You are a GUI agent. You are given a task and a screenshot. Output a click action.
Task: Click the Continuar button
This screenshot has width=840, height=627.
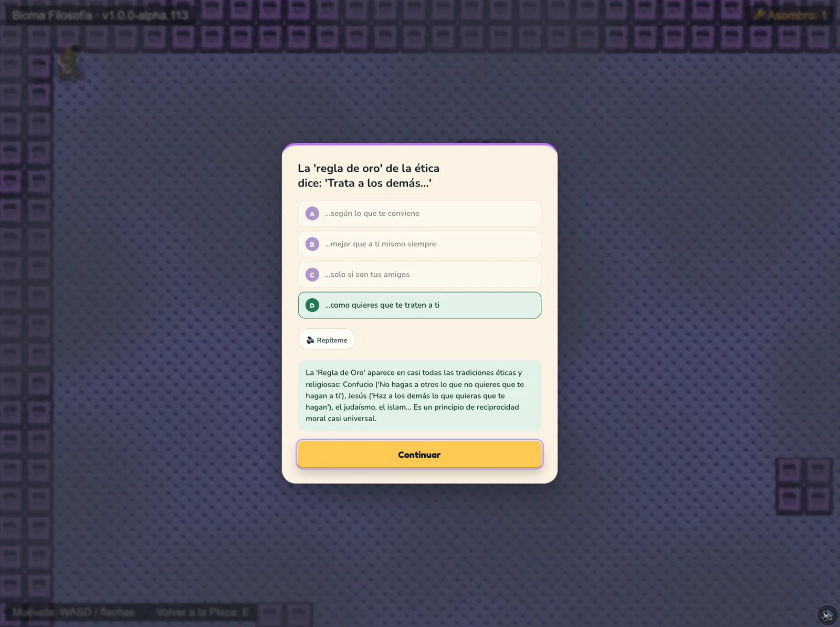click(x=419, y=454)
